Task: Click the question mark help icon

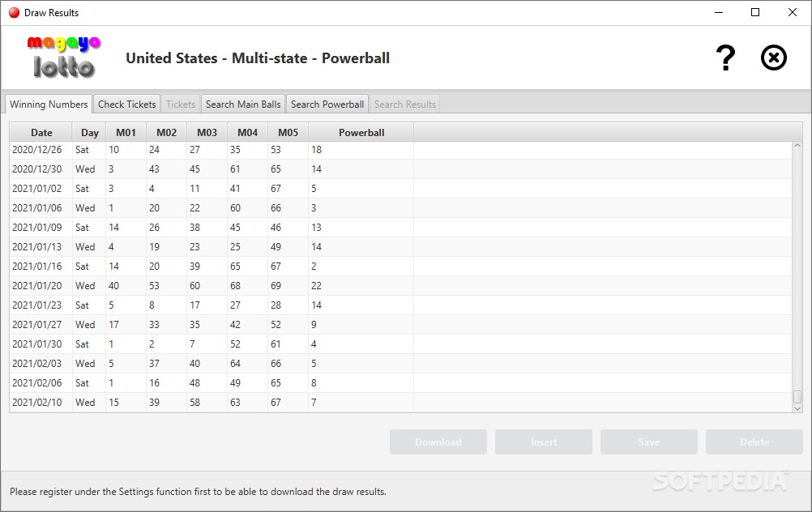Action: (725, 58)
